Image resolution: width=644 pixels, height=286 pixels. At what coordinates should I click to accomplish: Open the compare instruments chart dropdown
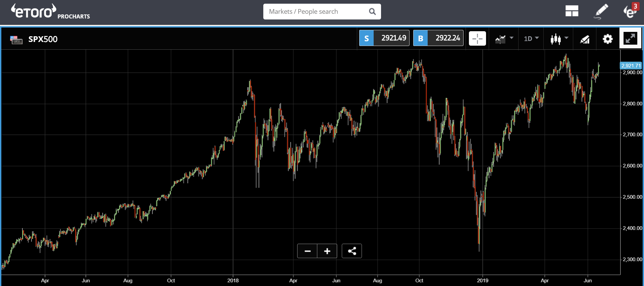click(504, 39)
